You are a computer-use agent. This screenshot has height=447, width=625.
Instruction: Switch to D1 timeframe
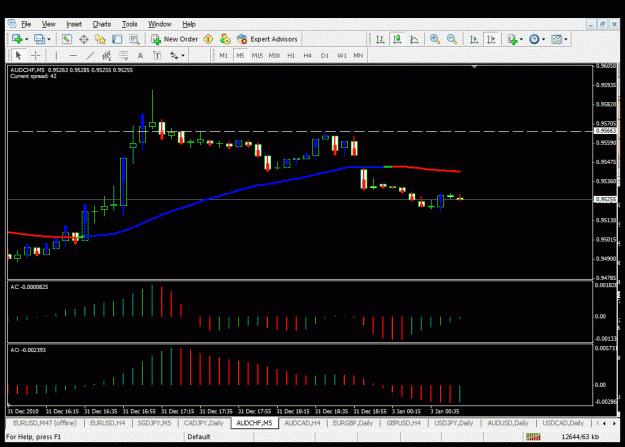(x=324, y=55)
